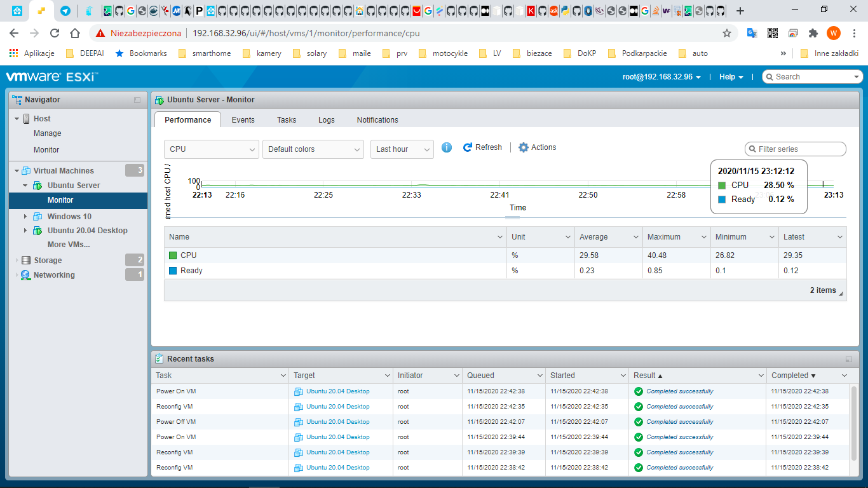
Task: Open the browser home page icon
Action: coord(75,33)
